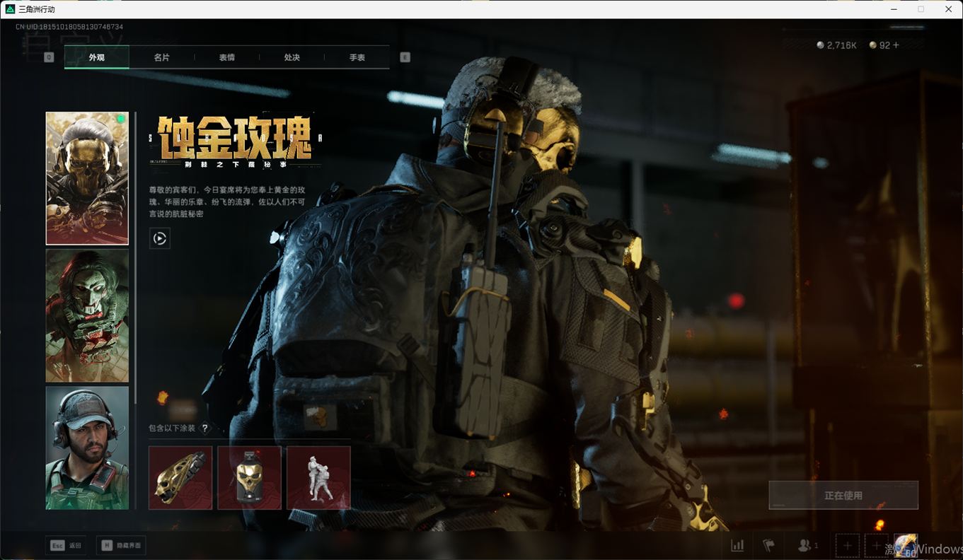
Task: Select the green-faced vampire skin thumbnail
Action: point(88,315)
